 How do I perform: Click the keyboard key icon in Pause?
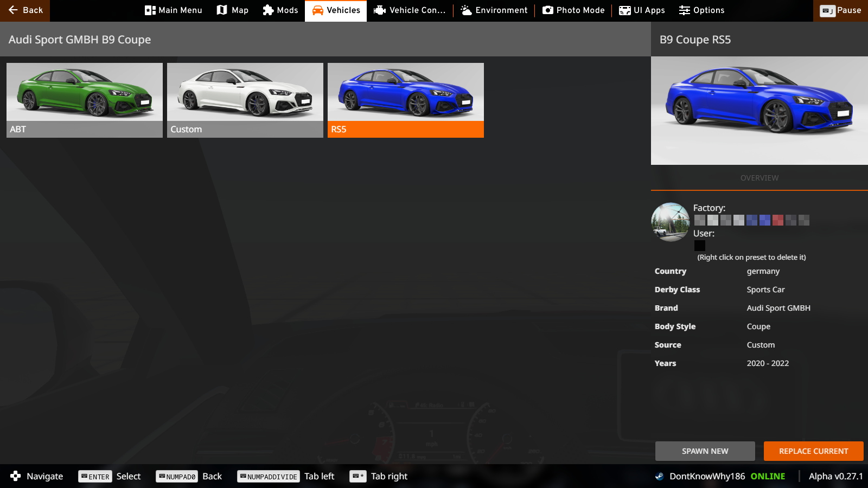pos(827,11)
